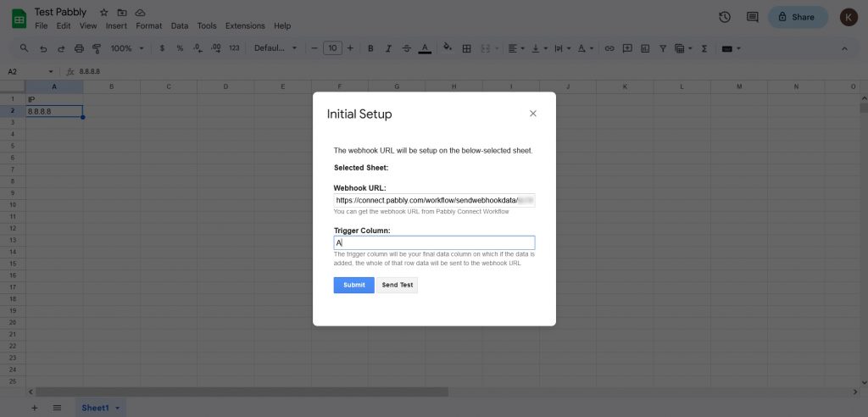Click the Borders icon
Viewport: 868px width, 417px height.
pos(466,48)
